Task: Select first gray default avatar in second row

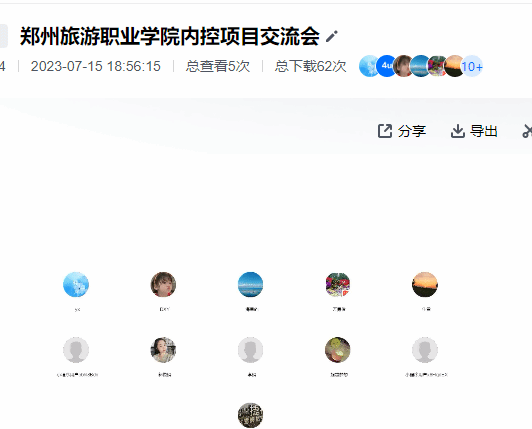Action: 76,350
